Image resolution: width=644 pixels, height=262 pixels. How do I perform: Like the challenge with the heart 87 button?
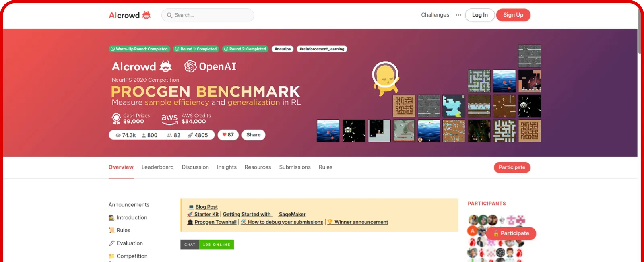click(x=228, y=135)
